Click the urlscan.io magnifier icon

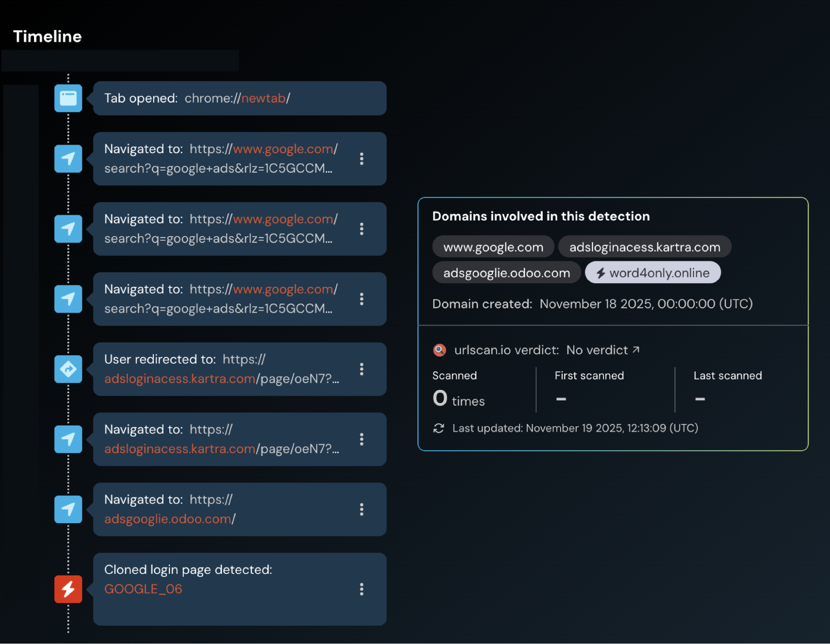pyautogui.click(x=439, y=350)
